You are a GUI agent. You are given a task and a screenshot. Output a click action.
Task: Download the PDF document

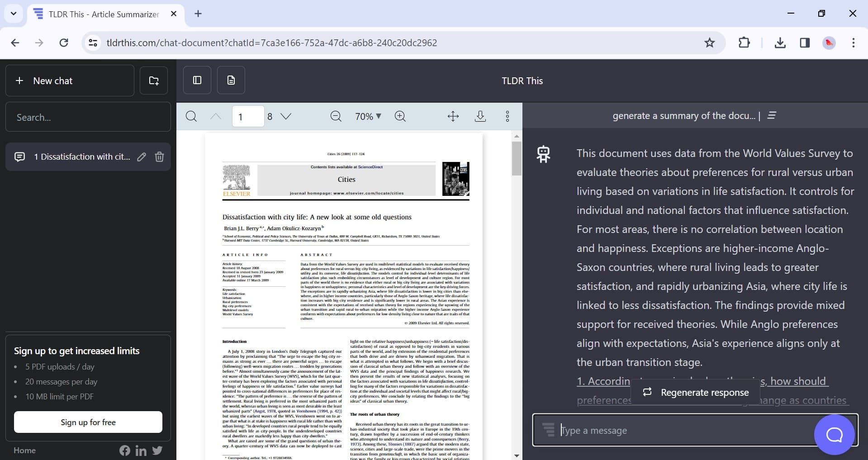(480, 116)
